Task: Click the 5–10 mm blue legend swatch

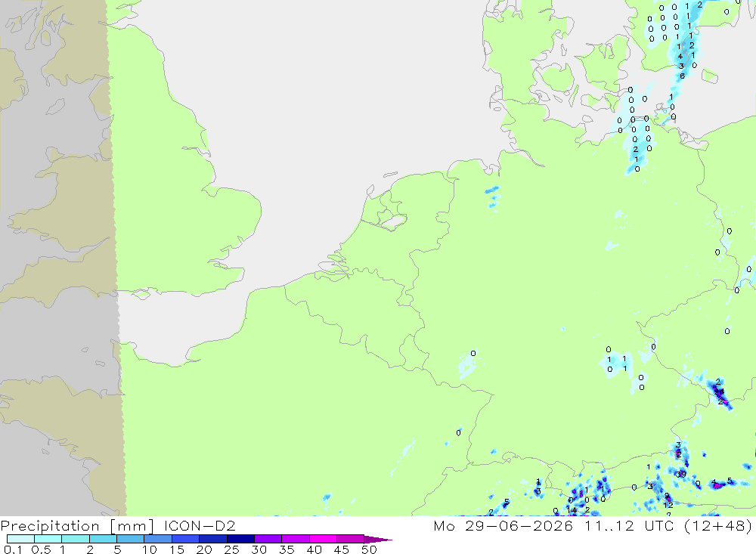Action: point(131,539)
